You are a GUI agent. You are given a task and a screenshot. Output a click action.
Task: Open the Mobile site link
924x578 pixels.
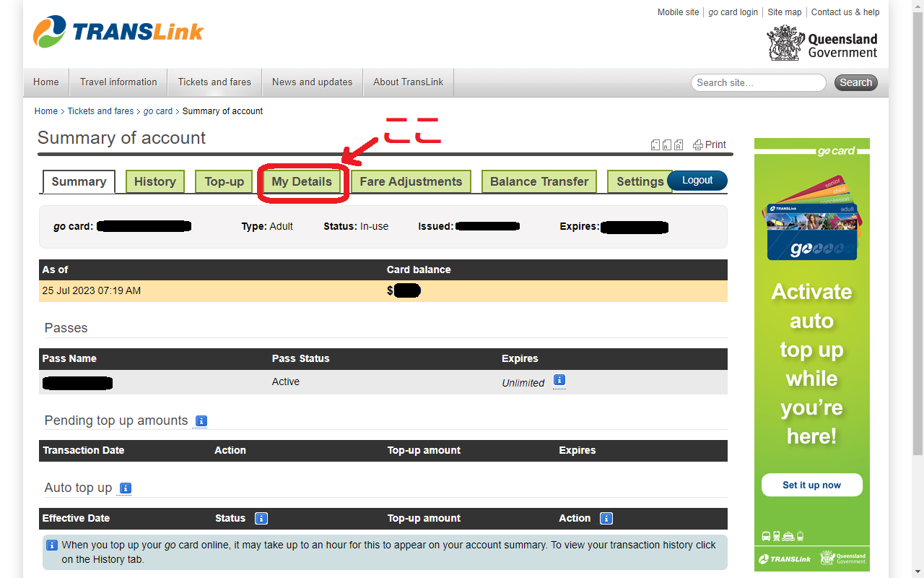pyautogui.click(x=678, y=12)
